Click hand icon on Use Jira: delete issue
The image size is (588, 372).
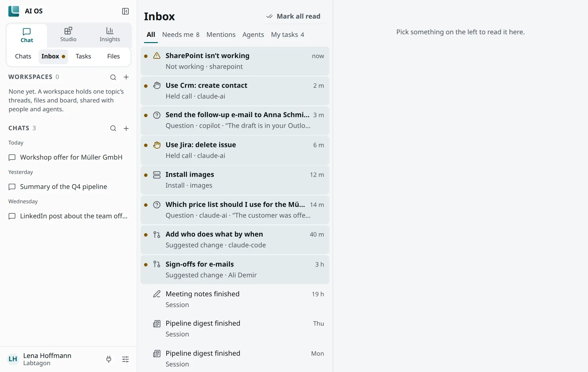[x=157, y=145]
